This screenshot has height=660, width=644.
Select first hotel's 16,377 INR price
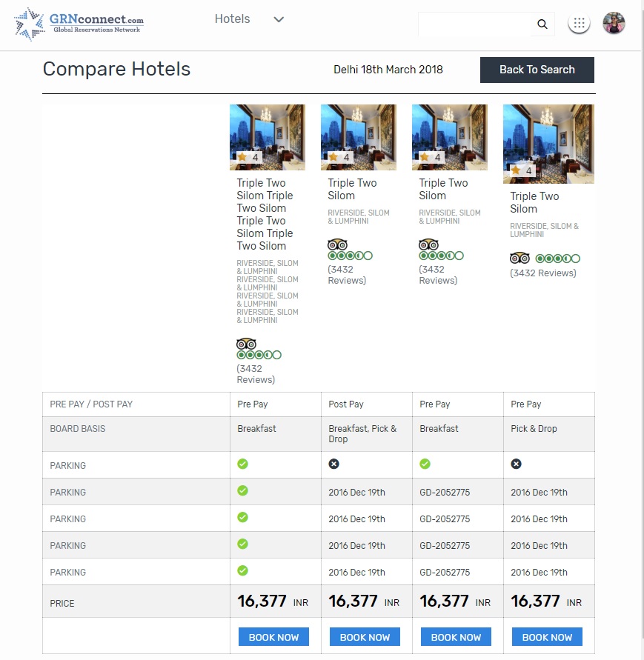(273, 601)
